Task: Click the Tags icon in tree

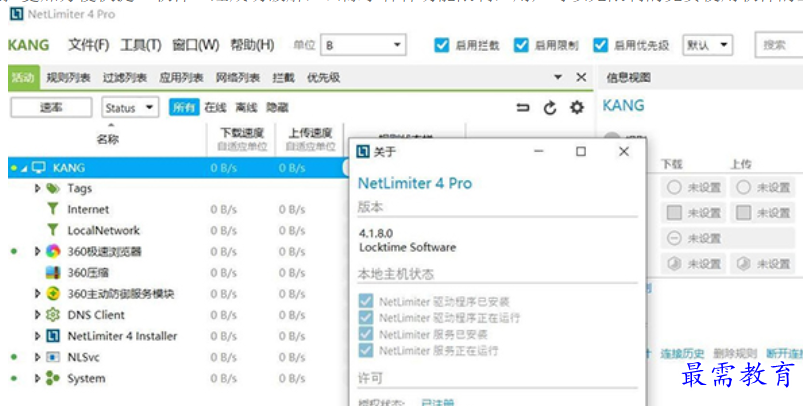Action: pos(53,188)
